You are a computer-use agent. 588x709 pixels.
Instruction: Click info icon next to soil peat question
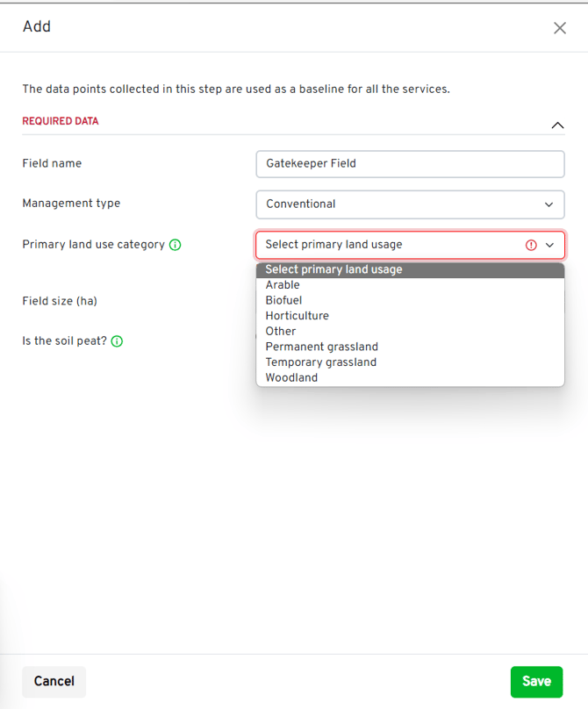tap(117, 341)
